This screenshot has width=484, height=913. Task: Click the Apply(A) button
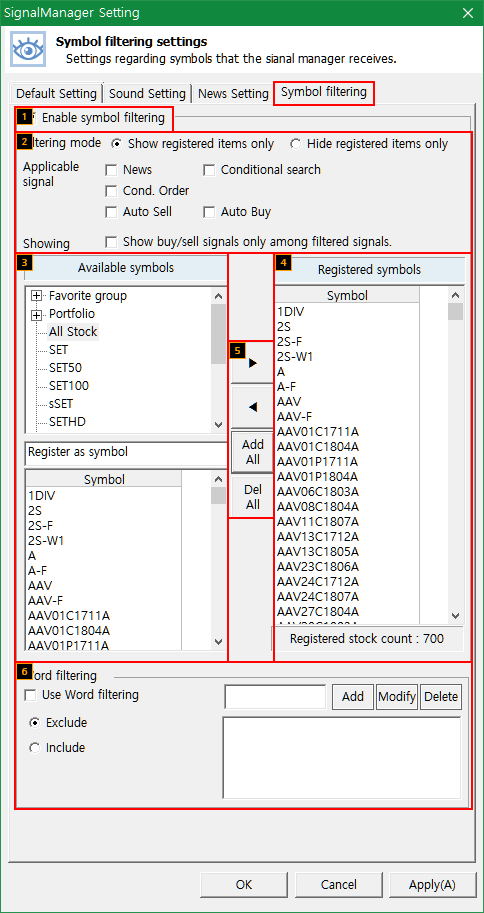(x=432, y=884)
